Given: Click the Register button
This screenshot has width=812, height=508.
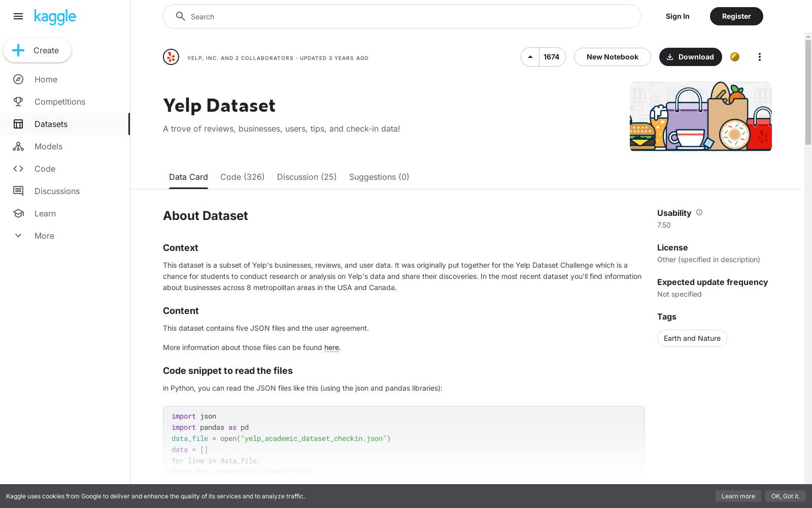Looking at the screenshot, I should (736, 16).
